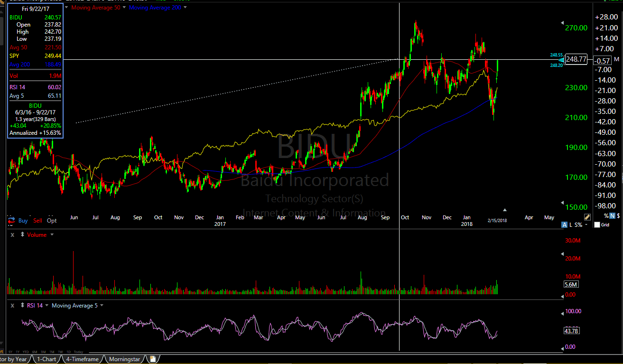Viewport: 623px width, 364px height.
Task: Toggle the arithmetic scale 'A' button
Action: pos(564,225)
